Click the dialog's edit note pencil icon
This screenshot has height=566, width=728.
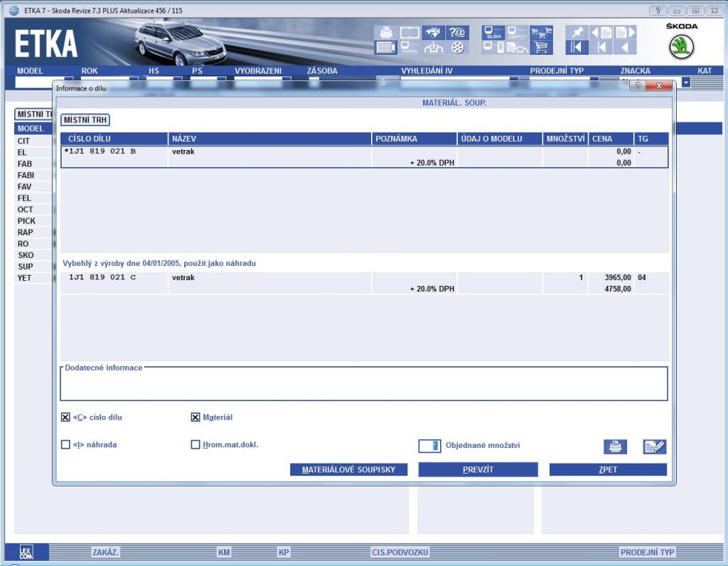coord(655,447)
